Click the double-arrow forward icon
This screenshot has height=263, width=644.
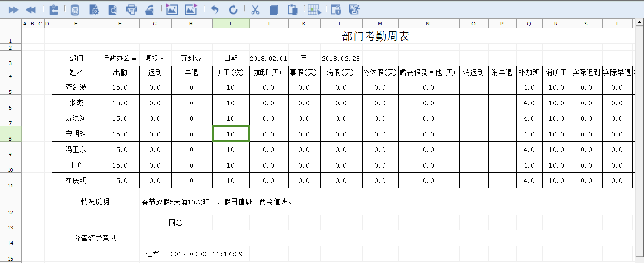pyautogui.click(x=14, y=9)
